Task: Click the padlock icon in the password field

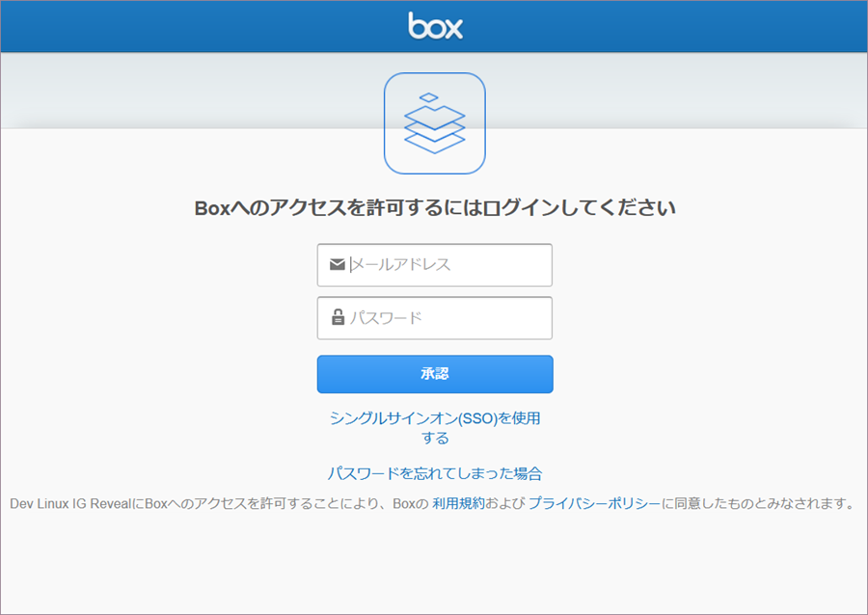Action: tap(338, 317)
